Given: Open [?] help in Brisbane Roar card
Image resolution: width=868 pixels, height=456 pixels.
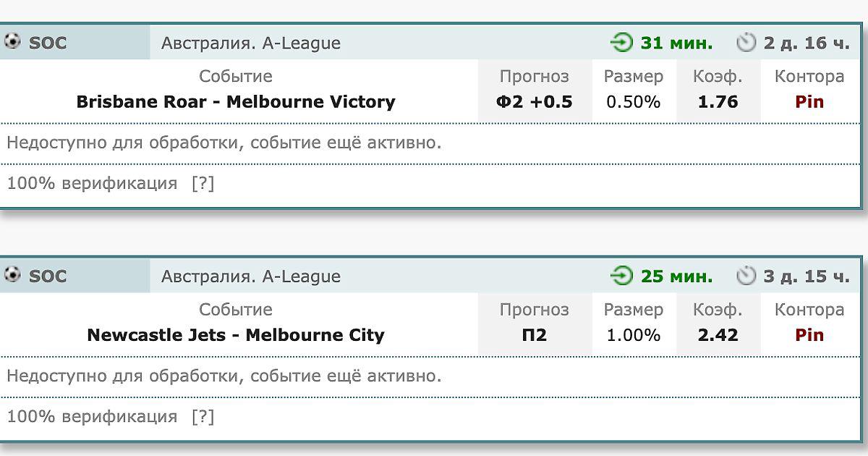Looking at the screenshot, I should coord(203,184).
